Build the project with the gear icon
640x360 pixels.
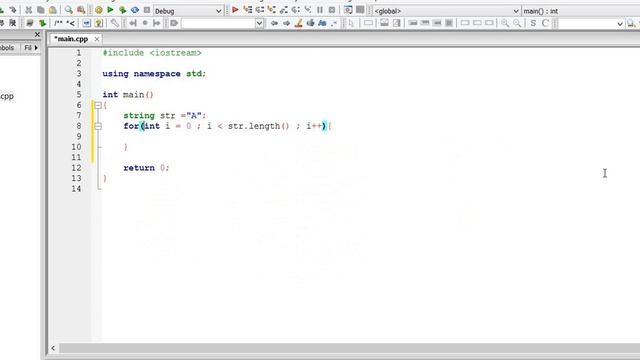99,10
